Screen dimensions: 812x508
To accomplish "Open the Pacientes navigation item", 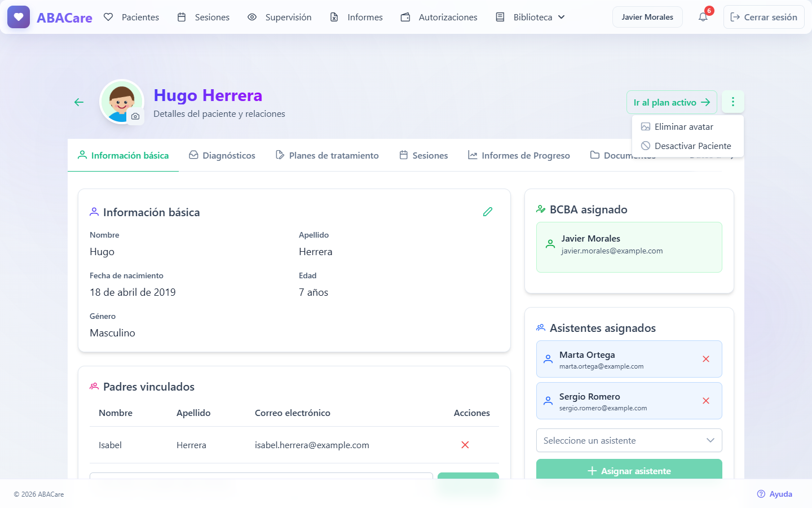I will (x=131, y=17).
